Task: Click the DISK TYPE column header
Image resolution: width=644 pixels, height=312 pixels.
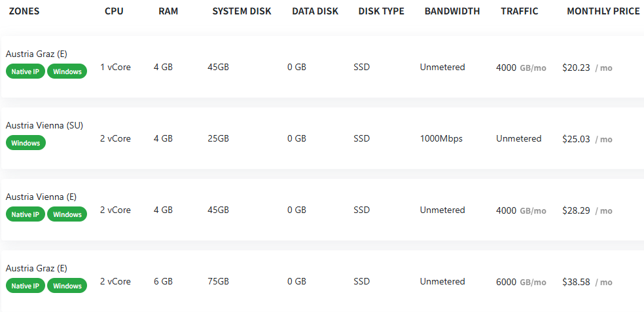Action: click(382, 12)
